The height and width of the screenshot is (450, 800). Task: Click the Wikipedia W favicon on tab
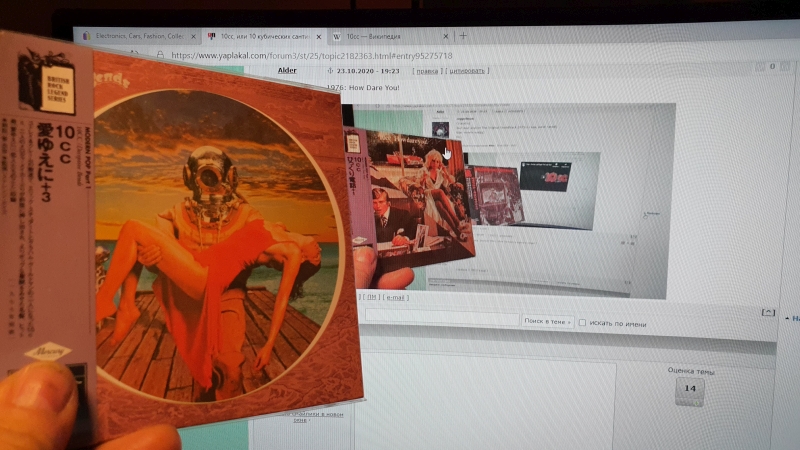coord(337,37)
